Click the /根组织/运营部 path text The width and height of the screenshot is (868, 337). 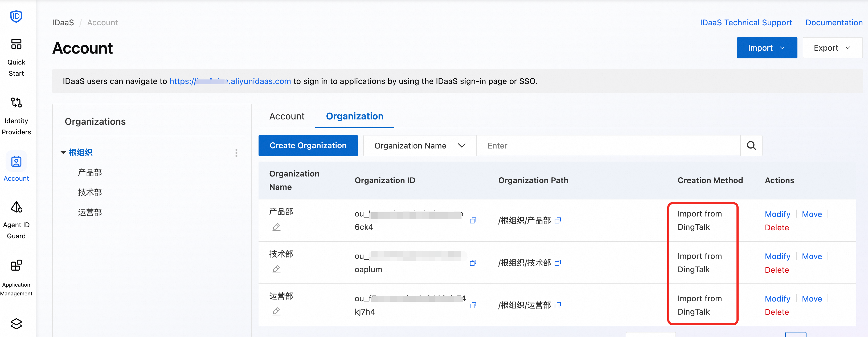click(524, 305)
